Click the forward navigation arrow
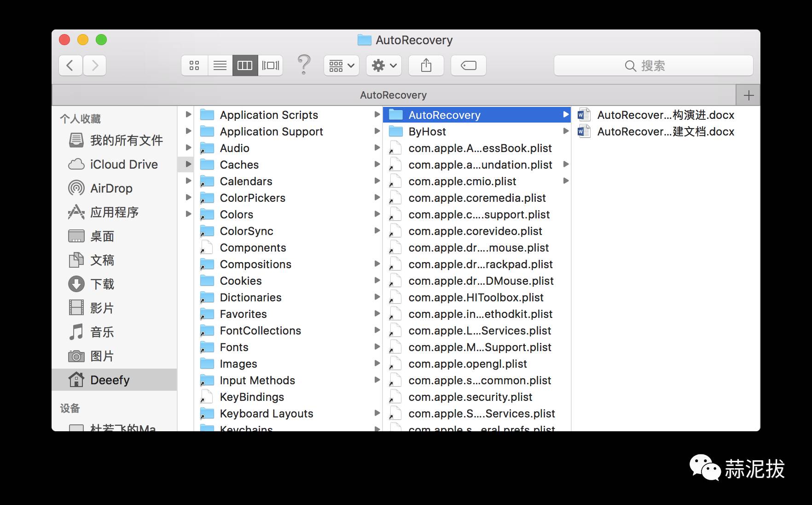 95,65
